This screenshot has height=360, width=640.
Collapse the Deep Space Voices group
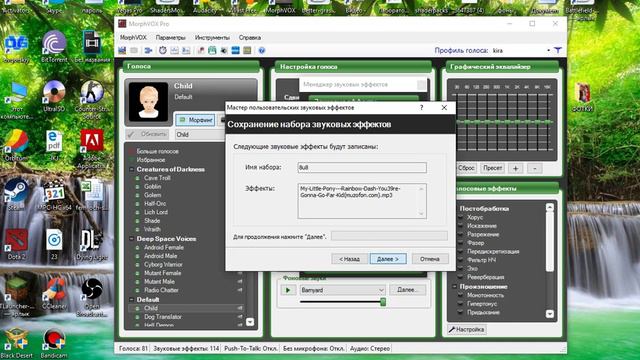tap(132, 238)
